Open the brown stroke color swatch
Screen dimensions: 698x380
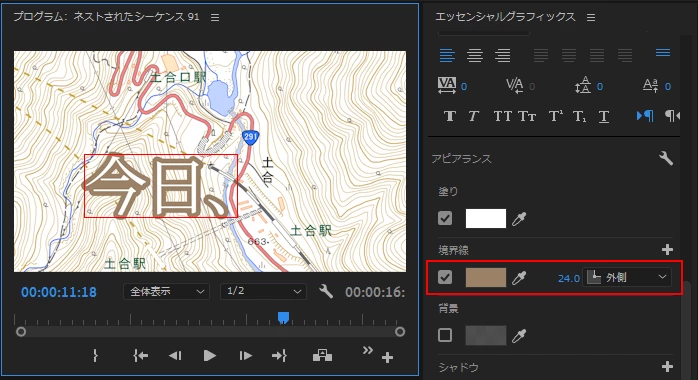[x=486, y=277]
